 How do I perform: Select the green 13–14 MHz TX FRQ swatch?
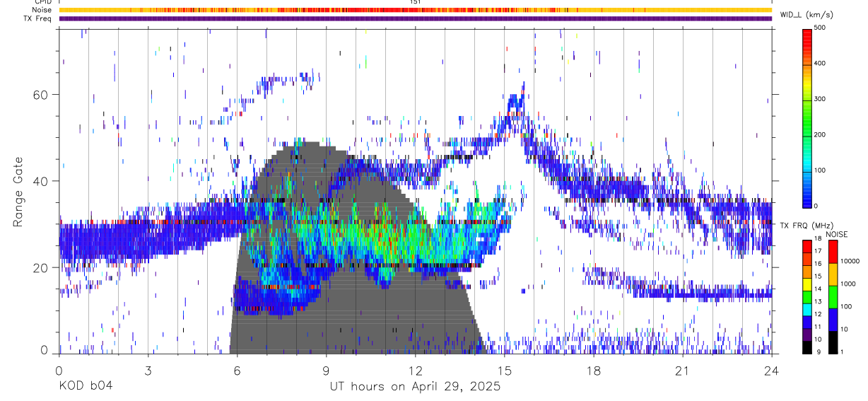pyautogui.click(x=807, y=296)
